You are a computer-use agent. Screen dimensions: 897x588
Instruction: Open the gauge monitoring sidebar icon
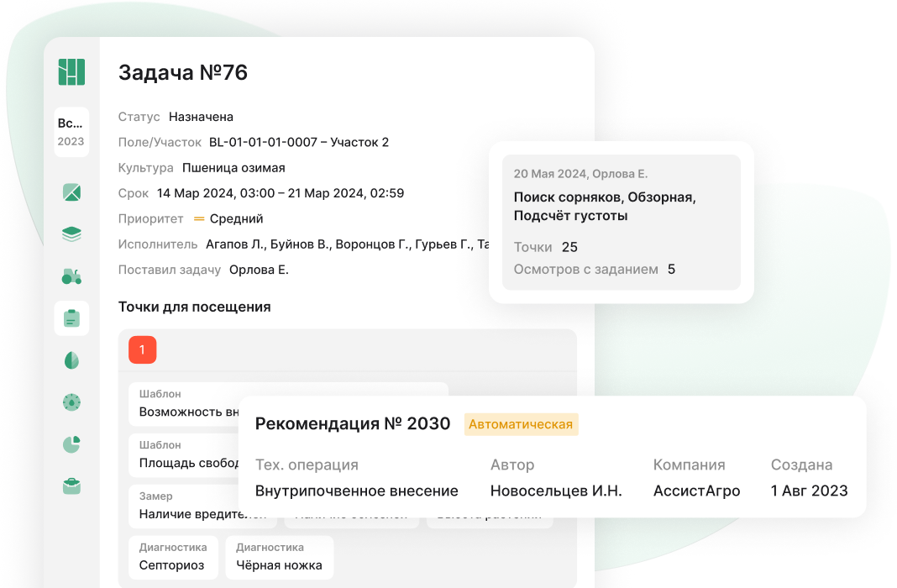coord(72,402)
